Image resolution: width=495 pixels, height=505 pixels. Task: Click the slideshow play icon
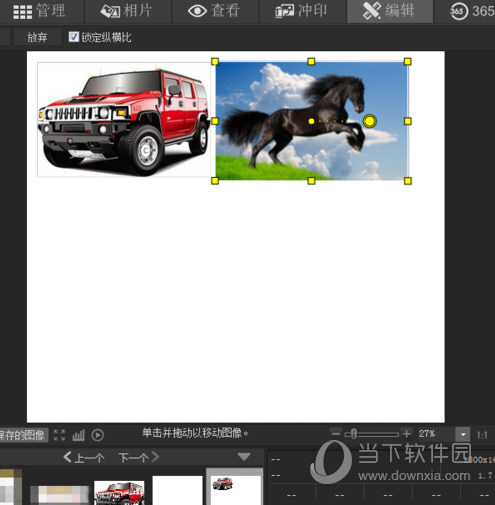[x=98, y=435]
